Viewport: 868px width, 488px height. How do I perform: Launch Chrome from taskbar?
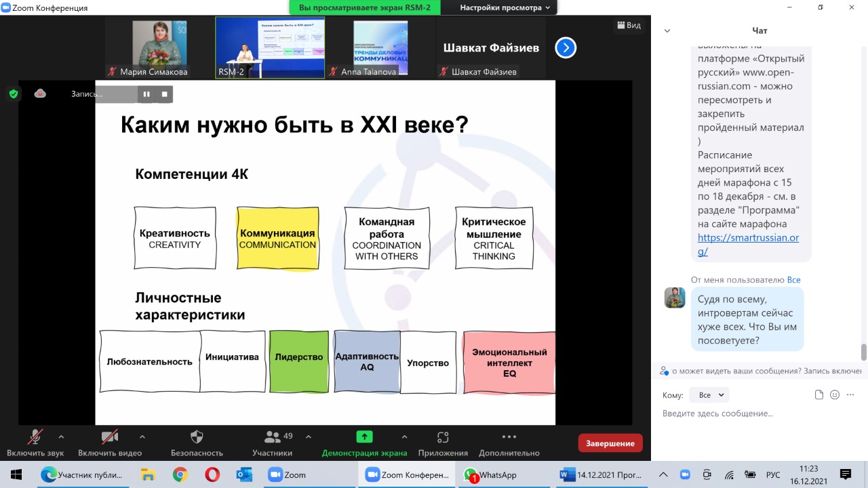pos(180,474)
